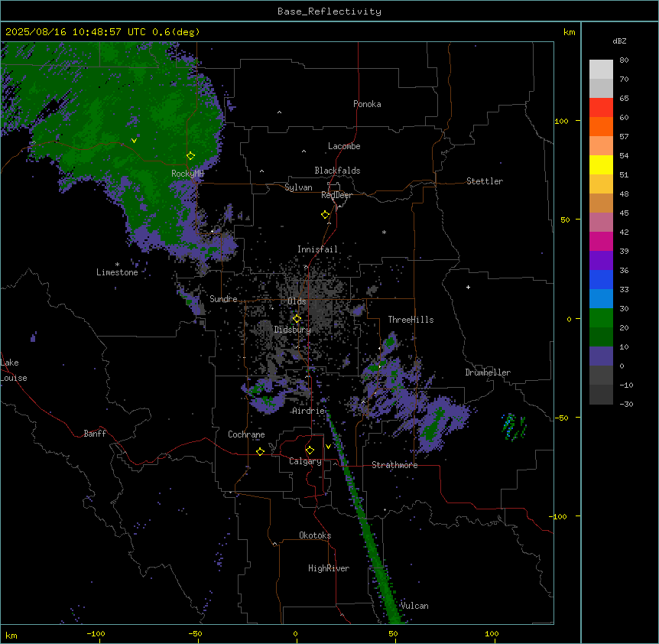Viewport: 659px width, 644px height.
Task: Click the 0 tick on horizontal km axis
Action: (295, 633)
